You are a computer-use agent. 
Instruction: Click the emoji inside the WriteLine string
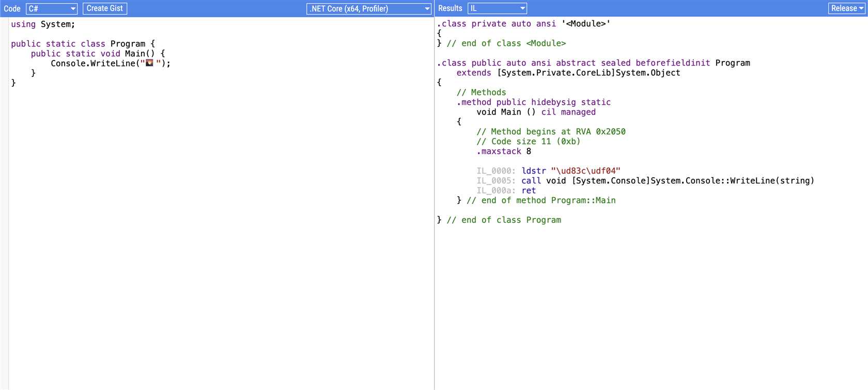(150, 63)
